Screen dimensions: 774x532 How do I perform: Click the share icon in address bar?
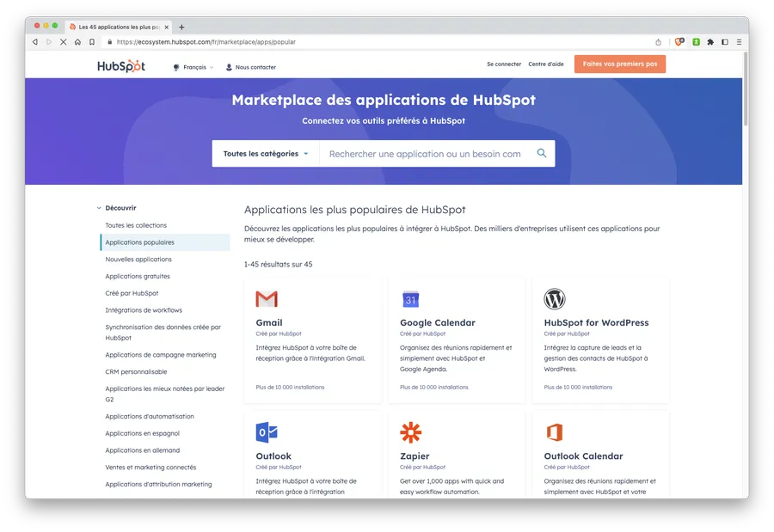point(658,42)
